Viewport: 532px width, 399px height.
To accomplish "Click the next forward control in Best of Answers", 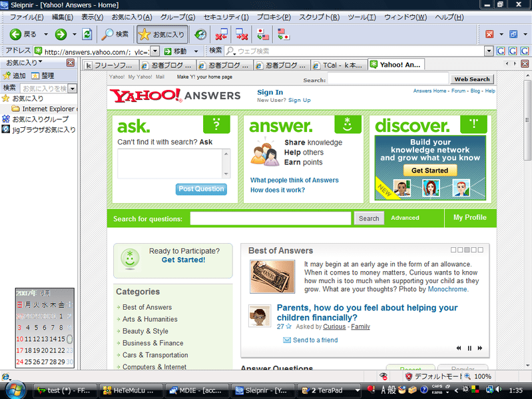I will point(480,348).
